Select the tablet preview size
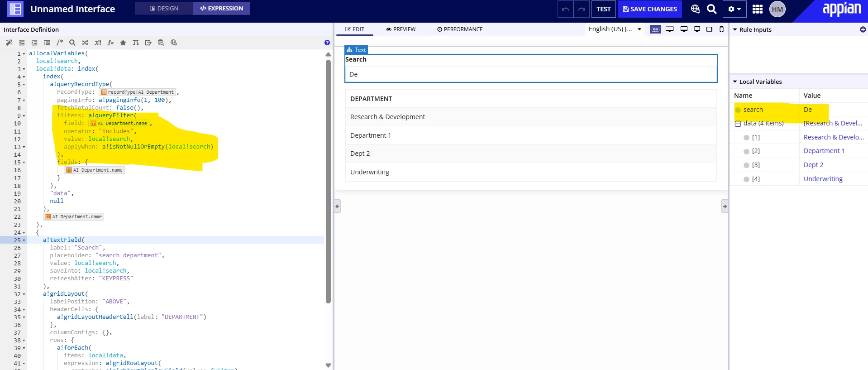Screen dimensions: 868x370 tap(709, 29)
